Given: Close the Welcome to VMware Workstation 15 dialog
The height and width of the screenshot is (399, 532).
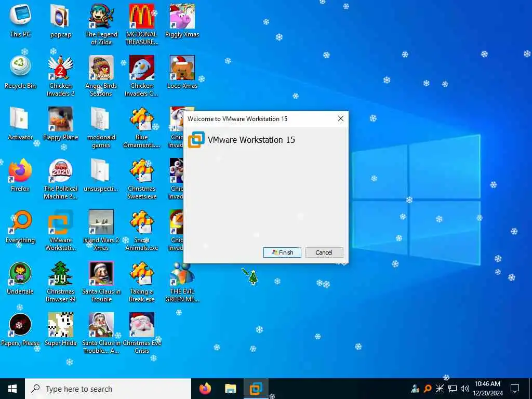Looking at the screenshot, I should point(341,118).
